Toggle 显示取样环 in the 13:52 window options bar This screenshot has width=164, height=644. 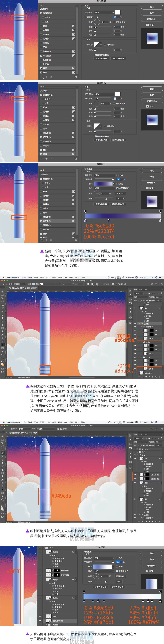(x=58, y=429)
